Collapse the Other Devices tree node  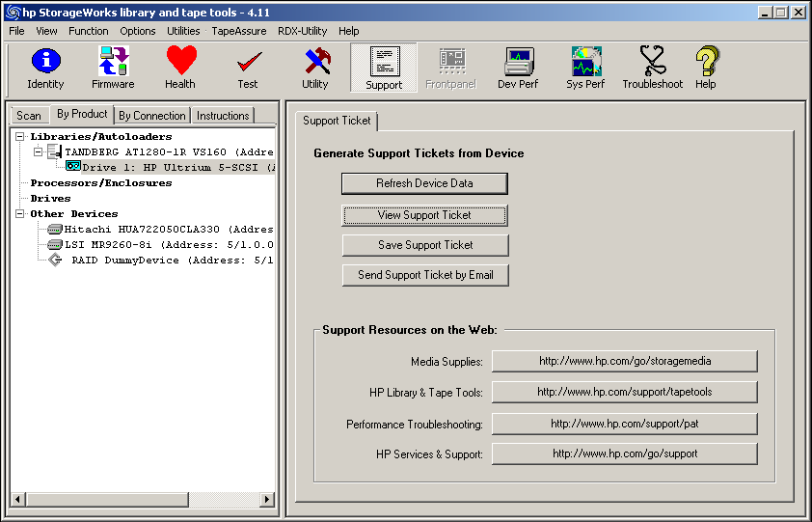coord(20,214)
